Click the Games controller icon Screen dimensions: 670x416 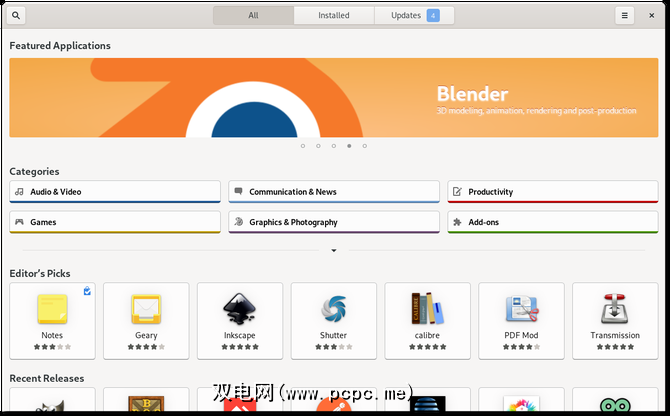[19, 222]
